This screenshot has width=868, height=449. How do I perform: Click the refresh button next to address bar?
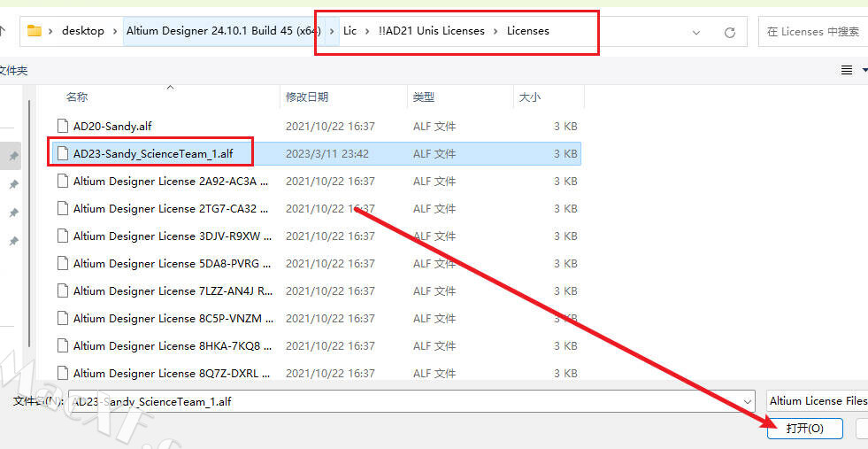(730, 33)
